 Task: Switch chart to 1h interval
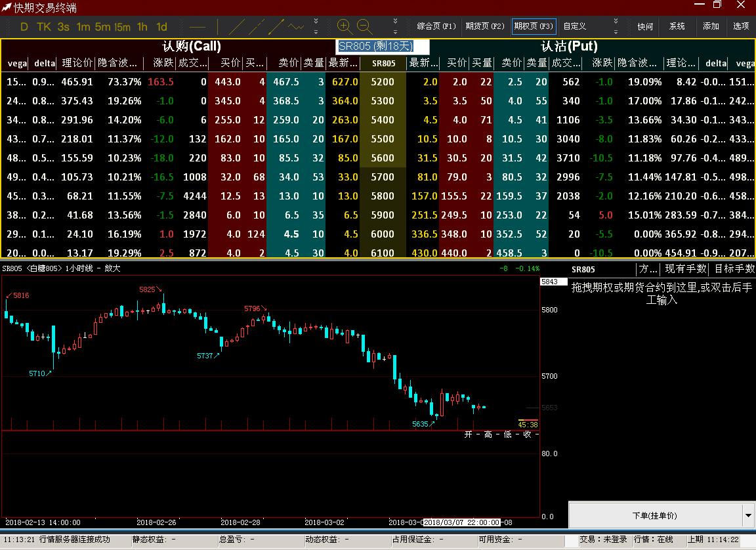[x=142, y=27]
